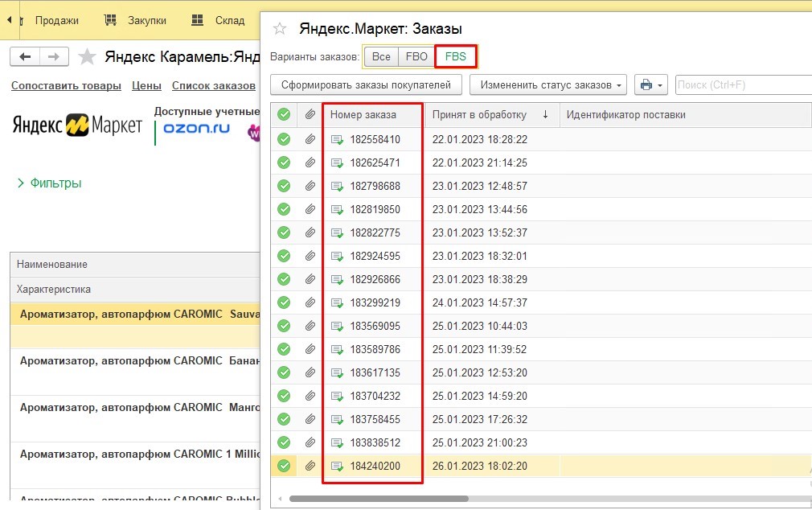This screenshot has height=510, width=812.
Task: Select the ozon.ru account logo
Action: tap(196, 129)
